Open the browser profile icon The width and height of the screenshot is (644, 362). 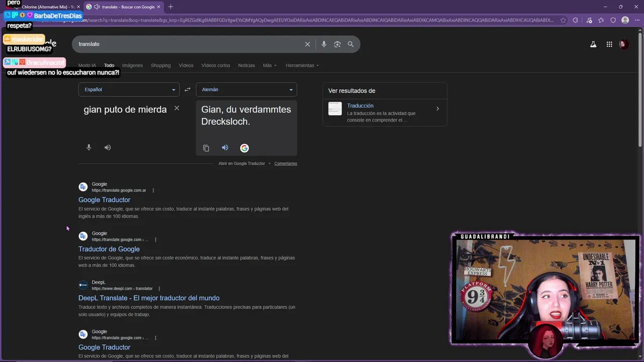[625, 20]
